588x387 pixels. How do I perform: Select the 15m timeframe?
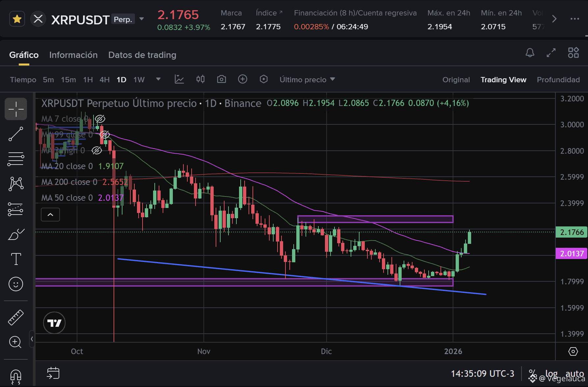(x=68, y=80)
